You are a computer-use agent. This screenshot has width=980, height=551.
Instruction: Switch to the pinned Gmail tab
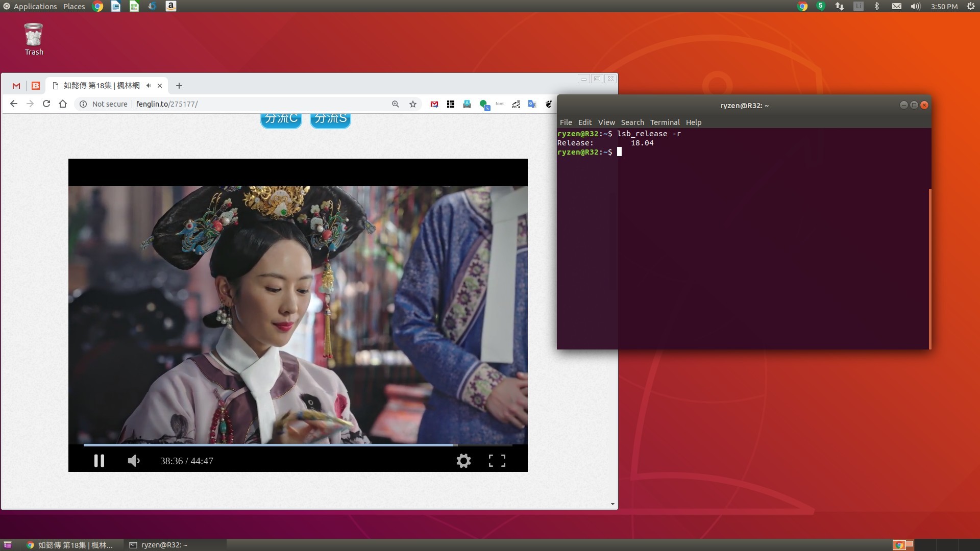[16, 86]
